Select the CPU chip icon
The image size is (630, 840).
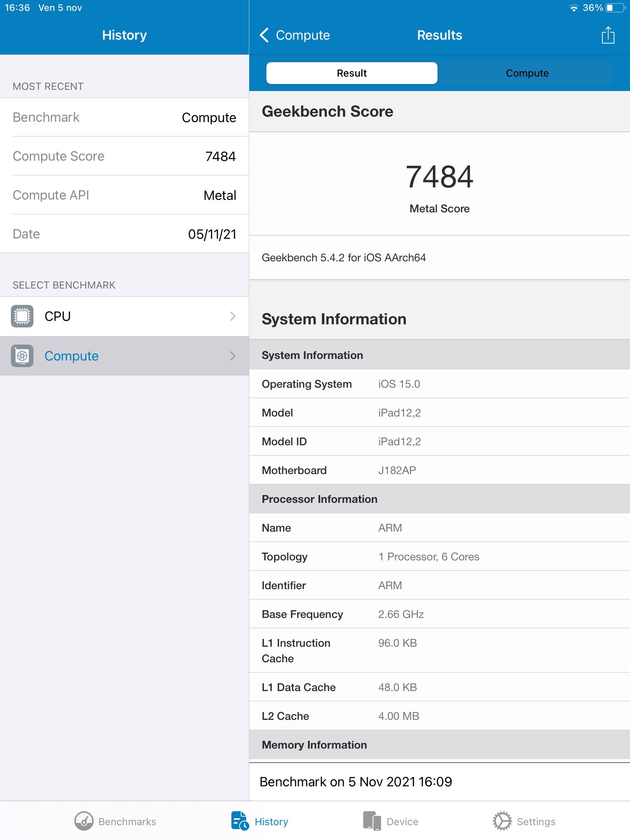click(x=22, y=316)
